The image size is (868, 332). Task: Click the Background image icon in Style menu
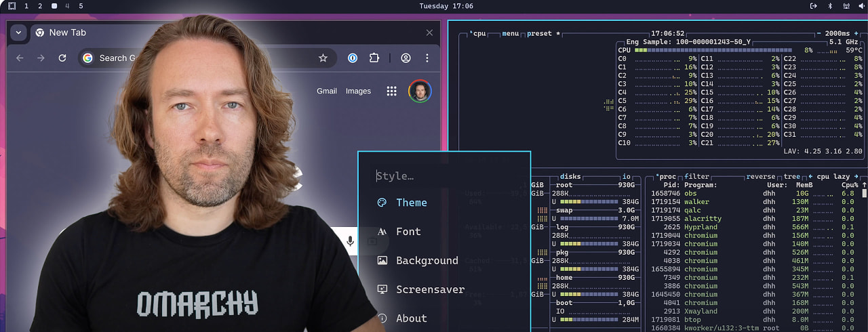click(x=382, y=260)
